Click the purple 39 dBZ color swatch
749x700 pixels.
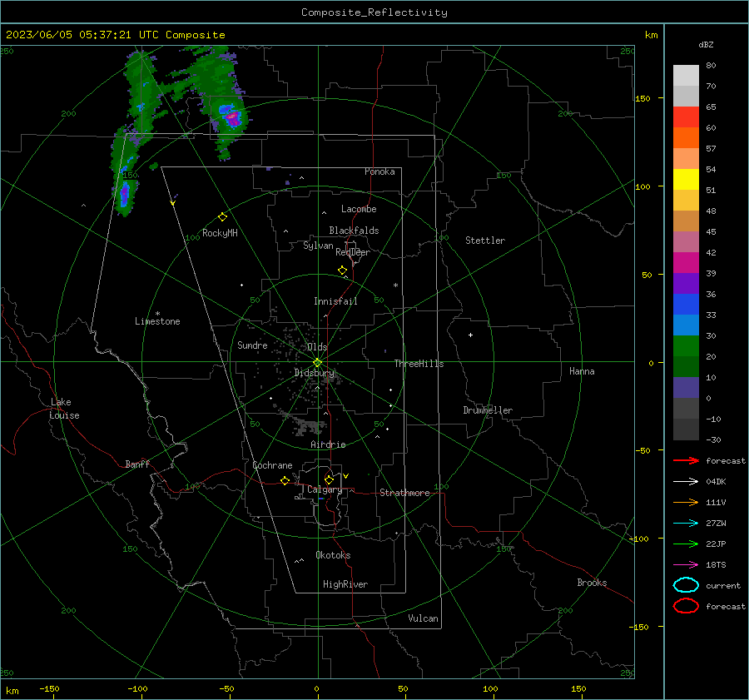686,283
